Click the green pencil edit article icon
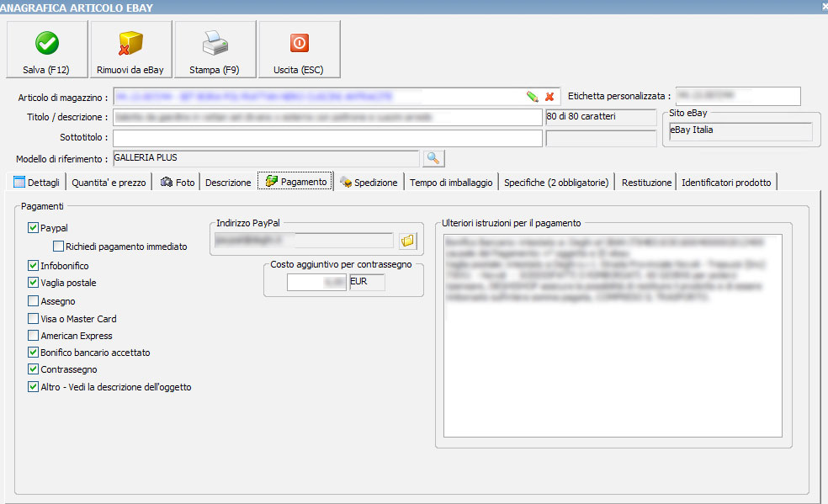 tap(533, 97)
